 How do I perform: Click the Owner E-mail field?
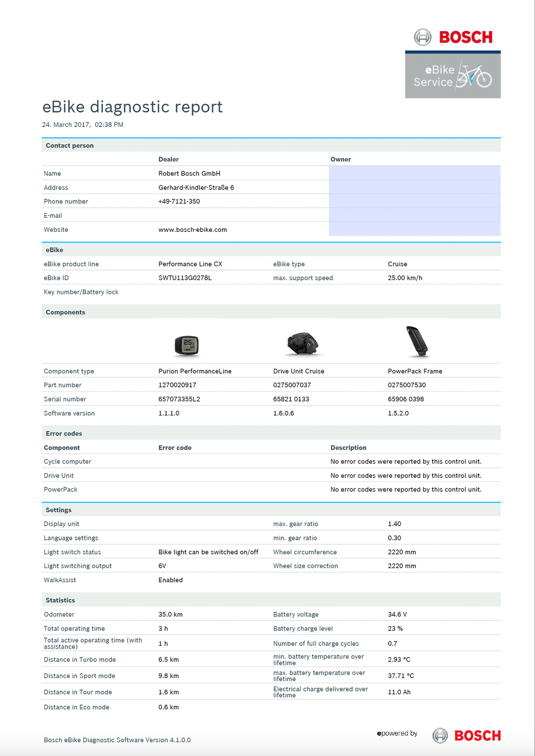pos(414,215)
